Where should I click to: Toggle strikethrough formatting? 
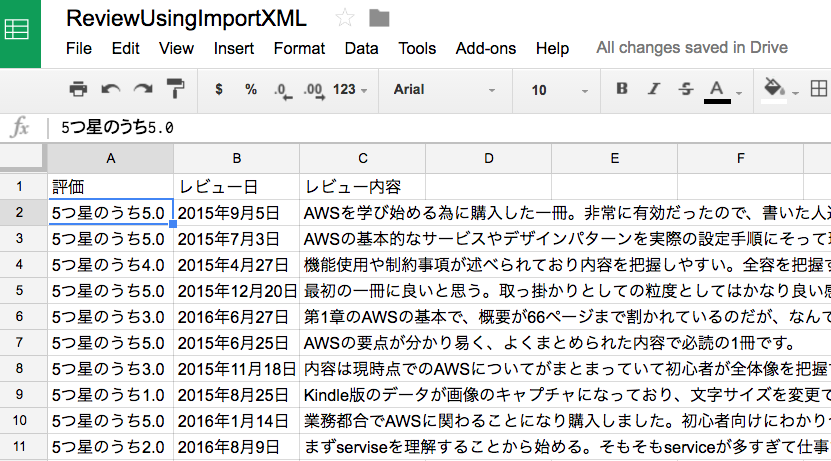coord(686,88)
